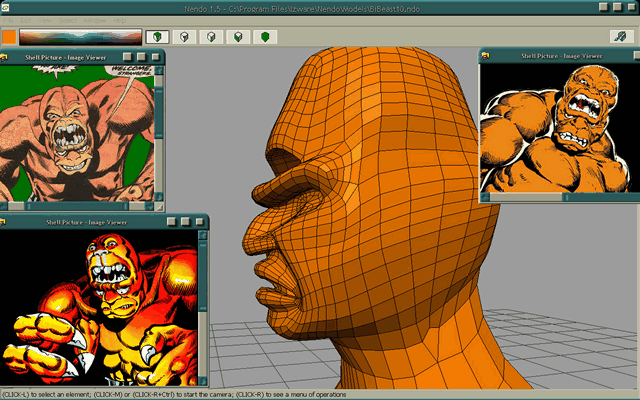The height and width of the screenshot is (400, 640).
Task: Click the Nendo 1.5 title bar text
Action: pyautogui.click(x=302, y=9)
